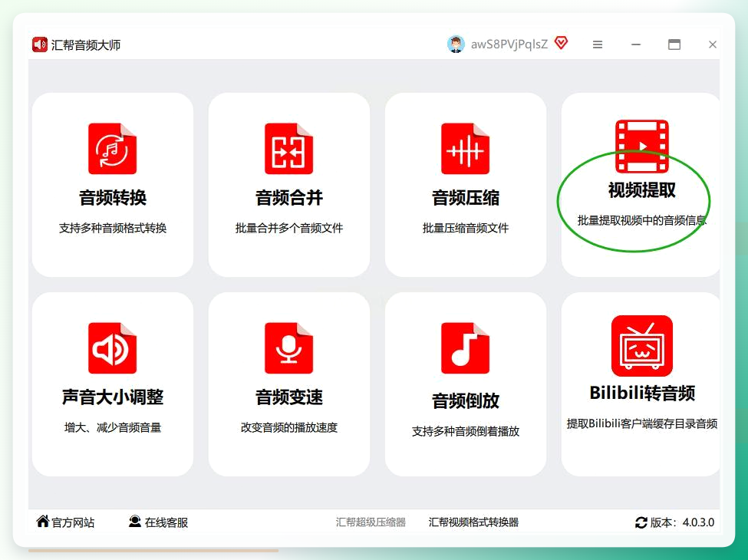Click the red VIP diamond badge

point(562,43)
